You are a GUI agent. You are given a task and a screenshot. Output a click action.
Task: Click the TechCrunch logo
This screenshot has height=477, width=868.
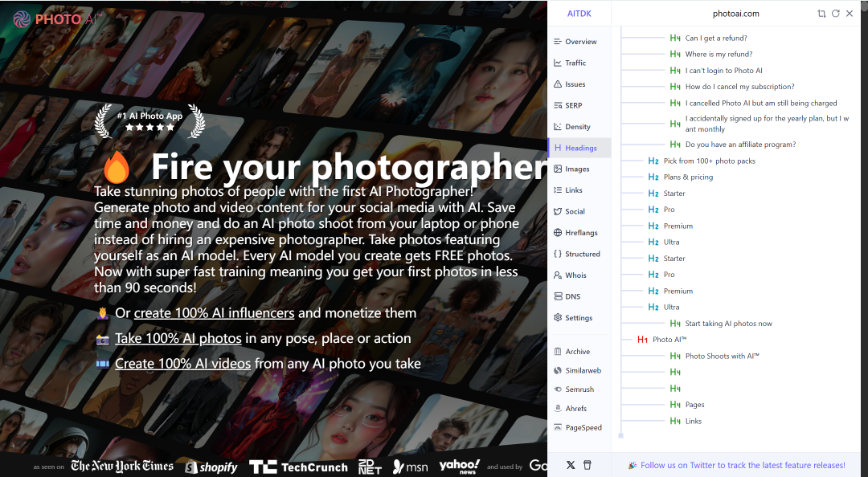[298, 467]
